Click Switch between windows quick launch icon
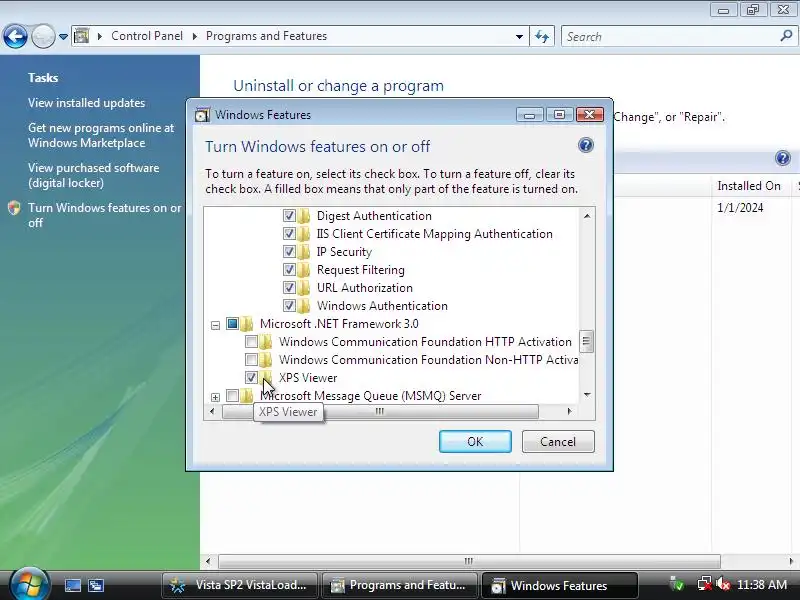 click(95, 585)
